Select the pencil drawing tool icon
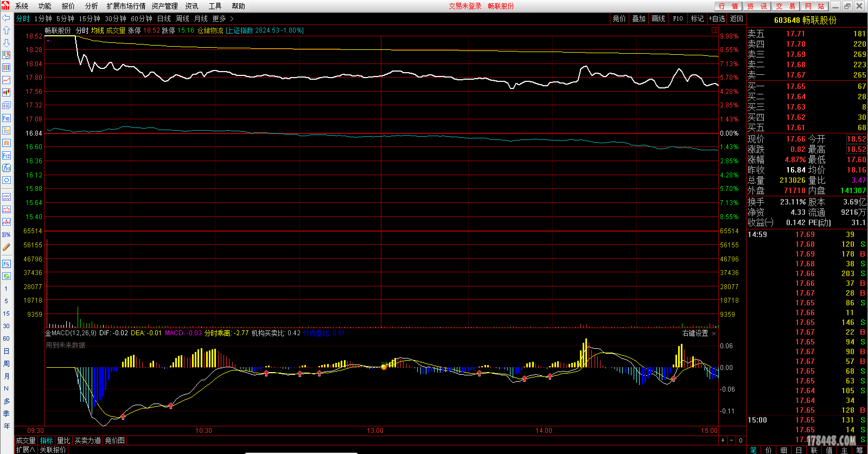Viewport: 868px width, 454px height. tap(7, 247)
